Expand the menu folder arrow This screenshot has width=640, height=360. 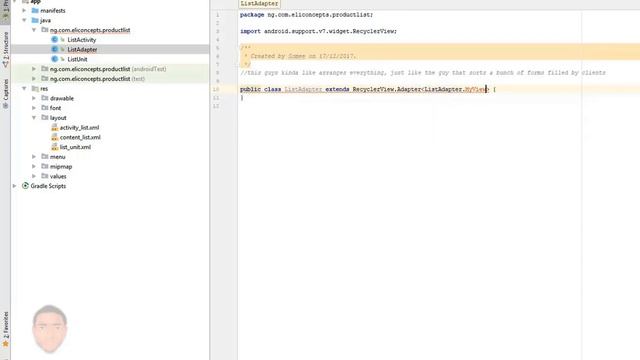point(34,157)
